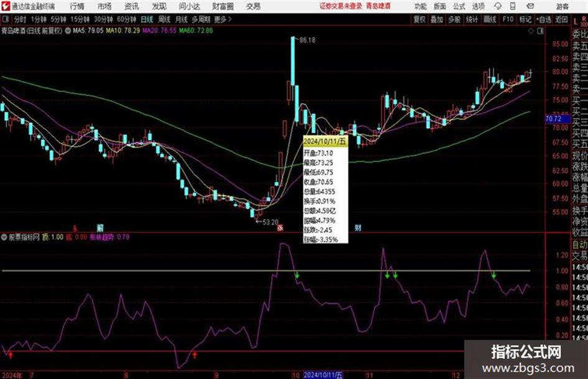Click the 股票指标网 indicator name
The width and height of the screenshot is (588, 379).
(24, 237)
